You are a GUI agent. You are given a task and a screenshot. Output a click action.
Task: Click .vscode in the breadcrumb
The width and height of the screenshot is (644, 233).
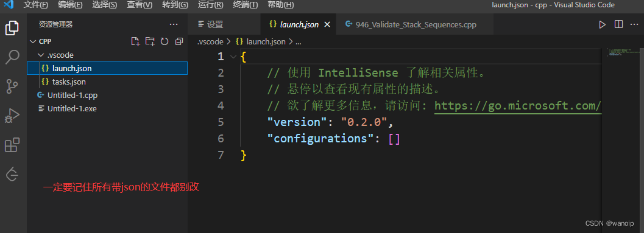click(x=210, y=41)
